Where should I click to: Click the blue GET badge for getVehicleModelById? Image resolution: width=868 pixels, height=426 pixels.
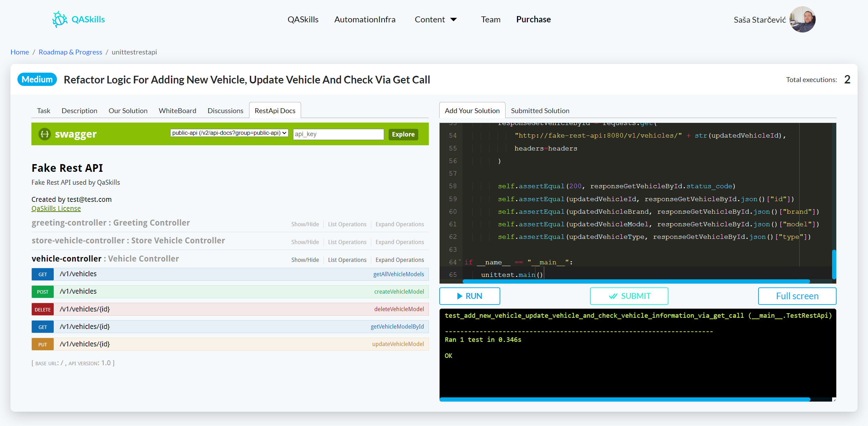pyautogui.click(x=43, y=327)
